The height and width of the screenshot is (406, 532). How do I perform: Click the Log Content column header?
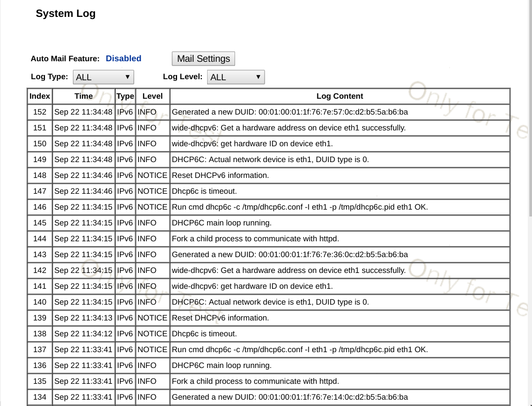point(340,96)
